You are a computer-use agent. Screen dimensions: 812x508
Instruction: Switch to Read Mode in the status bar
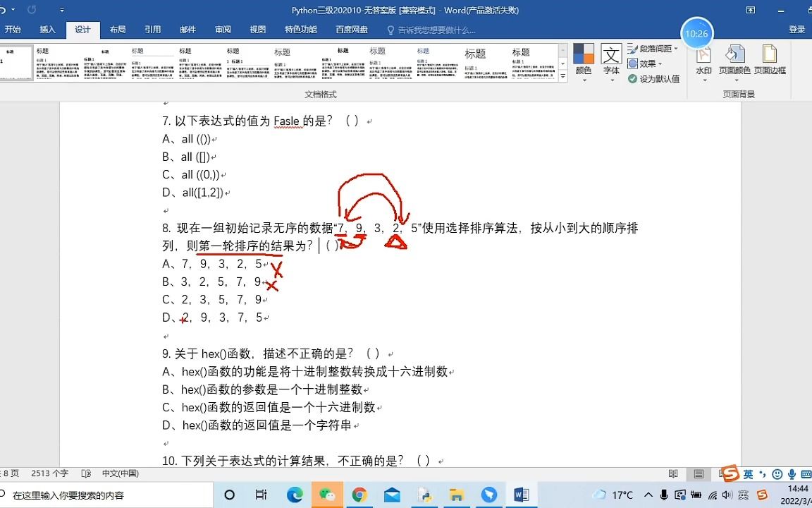[673, 473]
